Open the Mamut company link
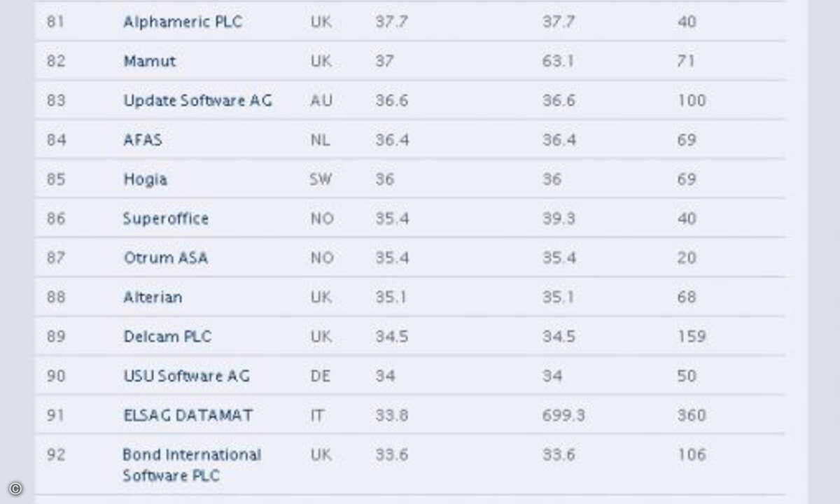This screenshot has width=840, height=504. point(150,61)
